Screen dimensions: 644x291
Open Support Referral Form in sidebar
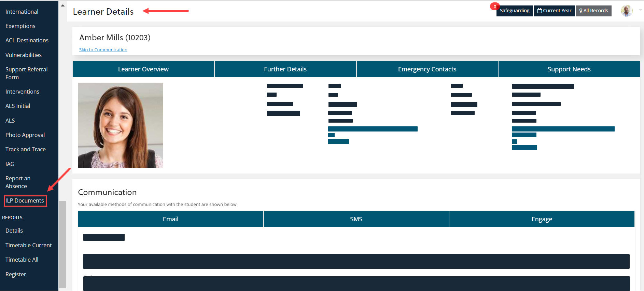tap(26, 73)
